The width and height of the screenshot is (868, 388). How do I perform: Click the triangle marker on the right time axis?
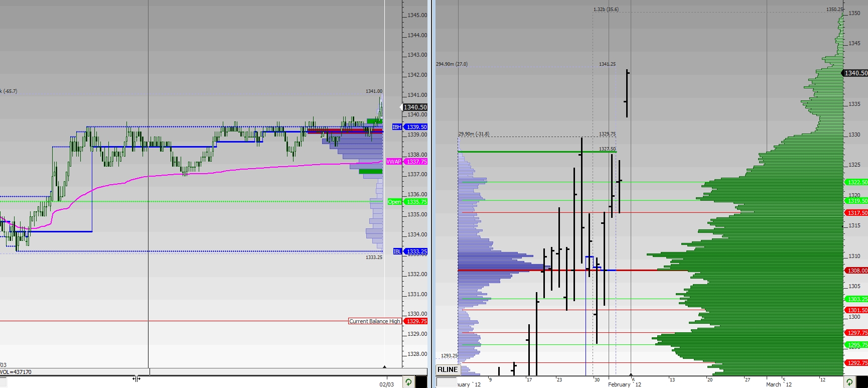pyautogui.click(x=631, y=375)
